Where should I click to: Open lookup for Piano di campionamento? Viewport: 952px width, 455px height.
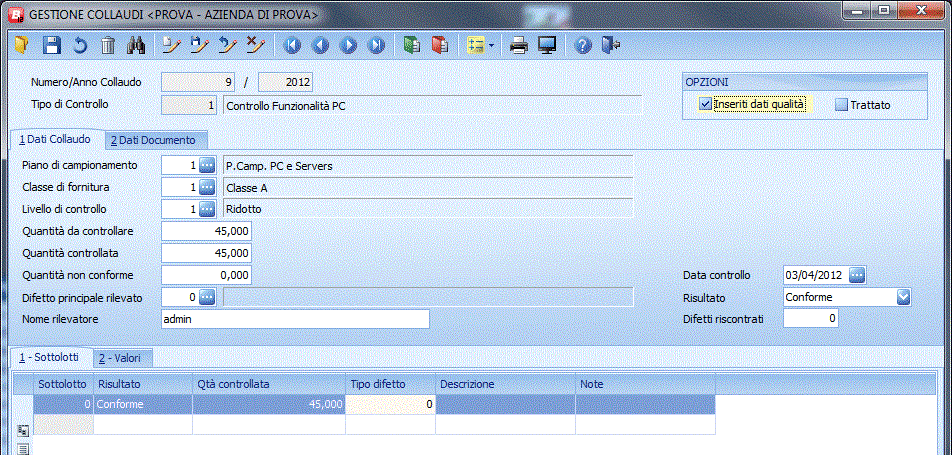208,165
